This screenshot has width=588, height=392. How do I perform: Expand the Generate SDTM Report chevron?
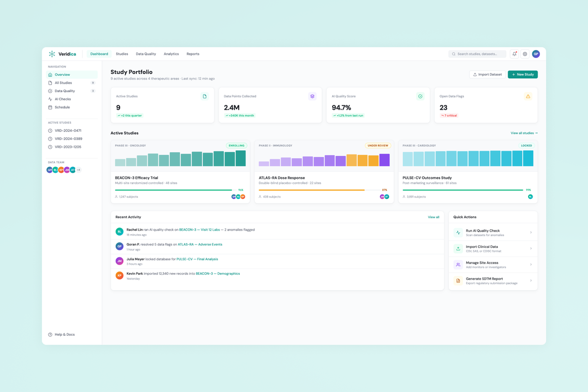coord(531,280)
